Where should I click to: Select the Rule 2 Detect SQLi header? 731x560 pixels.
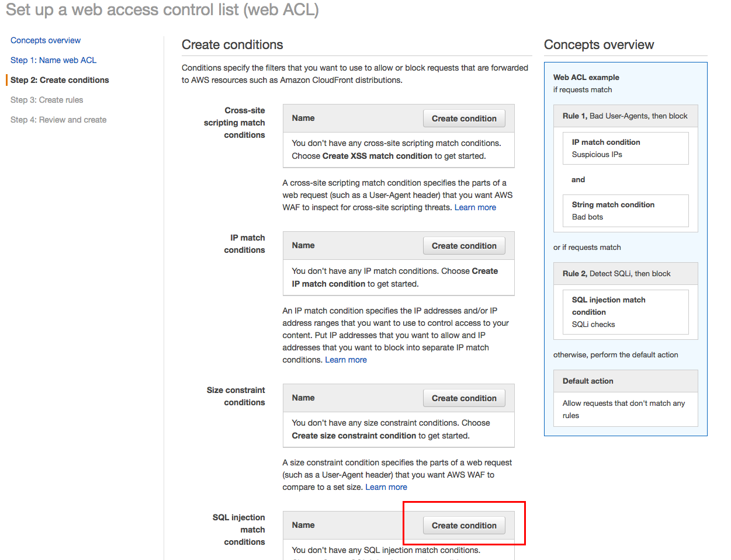click(625, 273)
